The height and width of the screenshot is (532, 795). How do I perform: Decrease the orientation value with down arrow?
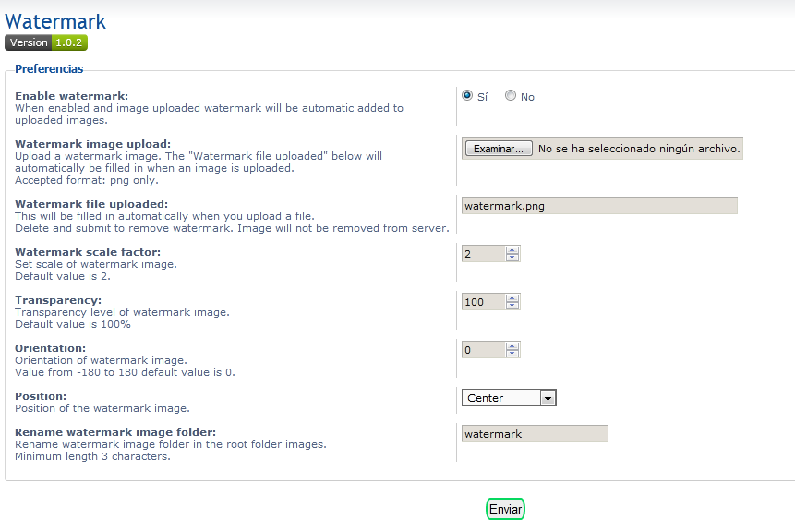click(x=512, y=354)
